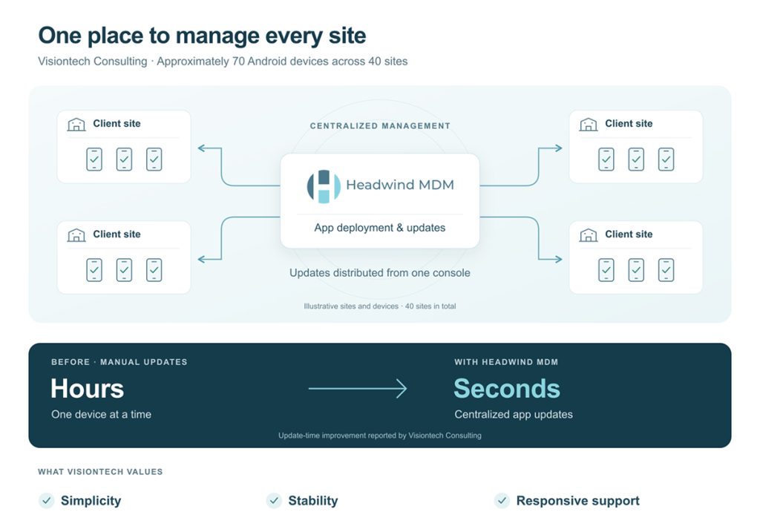This screenshot has width=760, height=532.
Task: Click the check icon beside Responsive support
Action: pyautogui.click(x=502, y=501)
